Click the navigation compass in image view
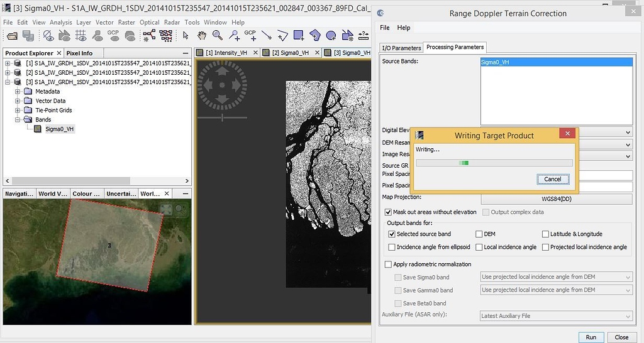This screenshot has width=644, height=343. click(x=222, y=85)
